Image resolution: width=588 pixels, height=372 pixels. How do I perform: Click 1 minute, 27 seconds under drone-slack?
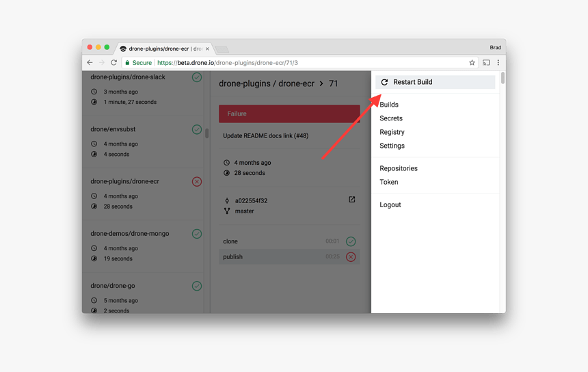130,102
